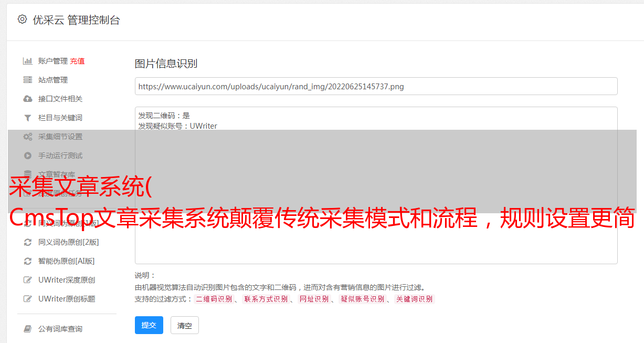
Task: Click the 提交 submit button
Action: (x=149, y=325)
